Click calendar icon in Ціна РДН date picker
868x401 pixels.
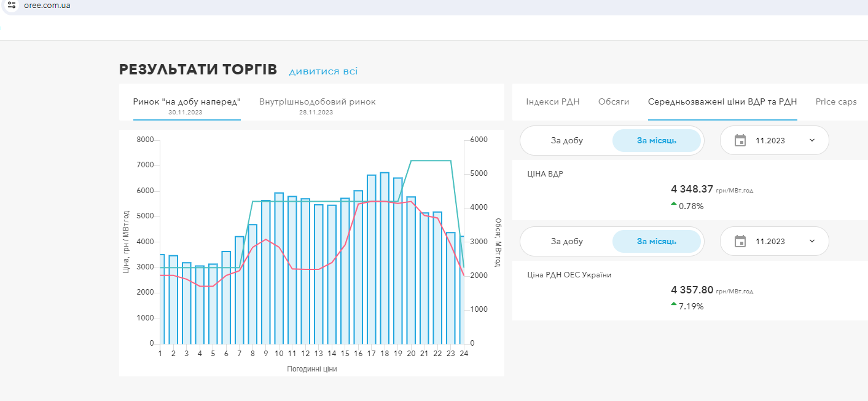pos(740,241)
